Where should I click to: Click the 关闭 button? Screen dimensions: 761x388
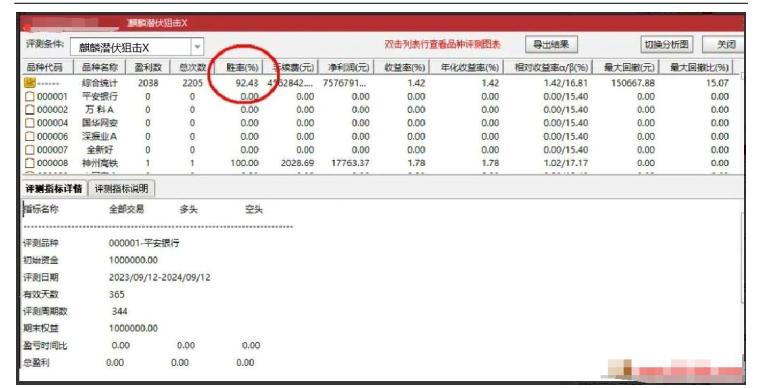pos(726,45)
